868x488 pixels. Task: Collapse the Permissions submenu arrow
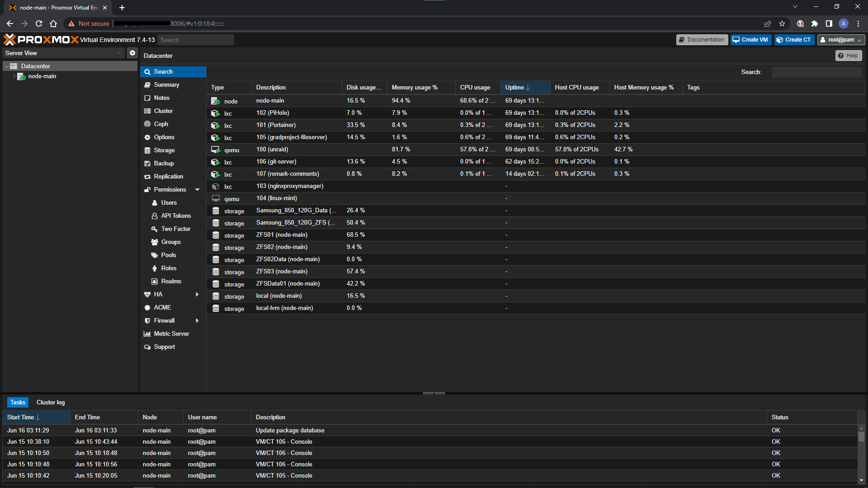[197, 190]
